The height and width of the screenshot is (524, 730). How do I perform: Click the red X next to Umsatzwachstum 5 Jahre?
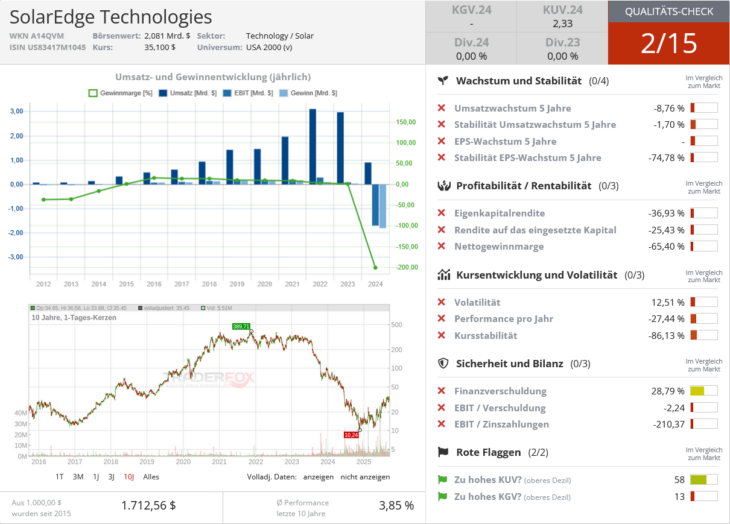click(x=441, y=108)
